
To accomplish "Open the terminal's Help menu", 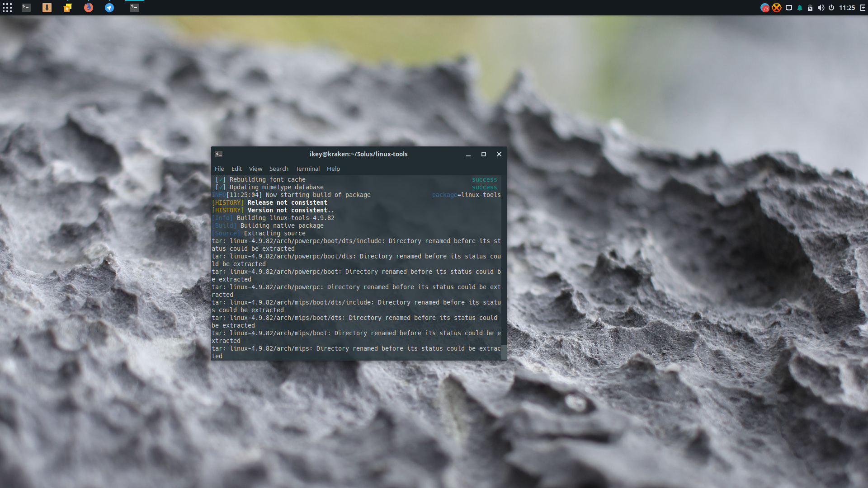I will (x=333, y=169).
